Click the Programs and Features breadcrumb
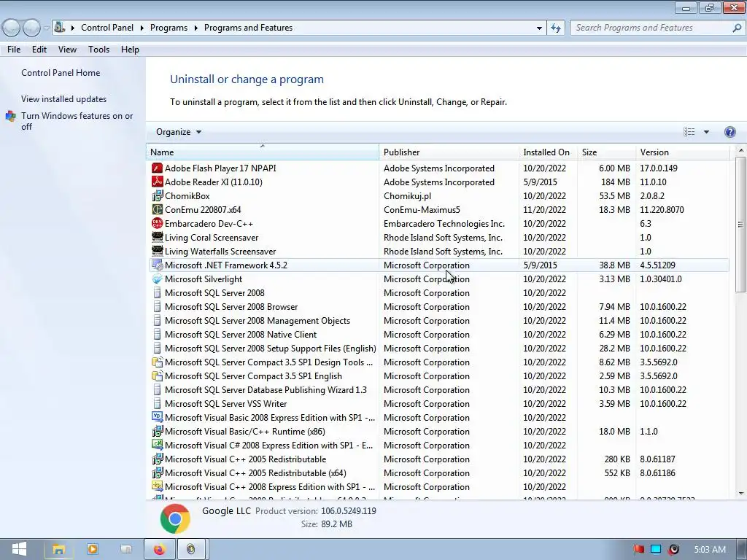This screenshot has width=747, height=560. pyautogui.click(x=248, y=28)
